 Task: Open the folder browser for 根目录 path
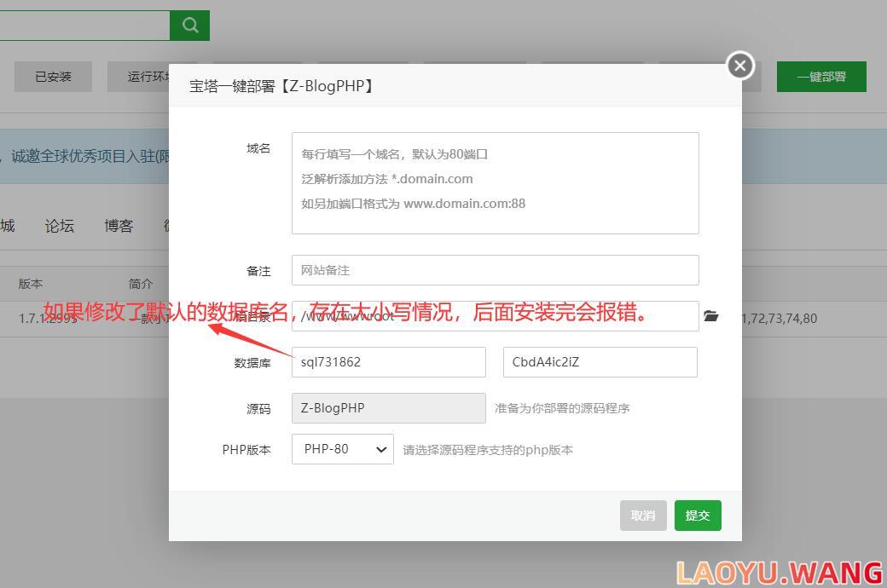(711, 315)
